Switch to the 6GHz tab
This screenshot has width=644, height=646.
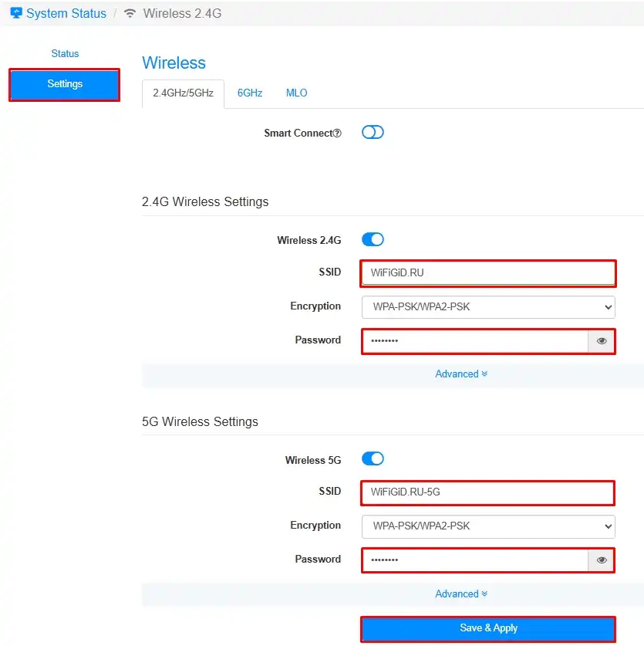[250, 93]
